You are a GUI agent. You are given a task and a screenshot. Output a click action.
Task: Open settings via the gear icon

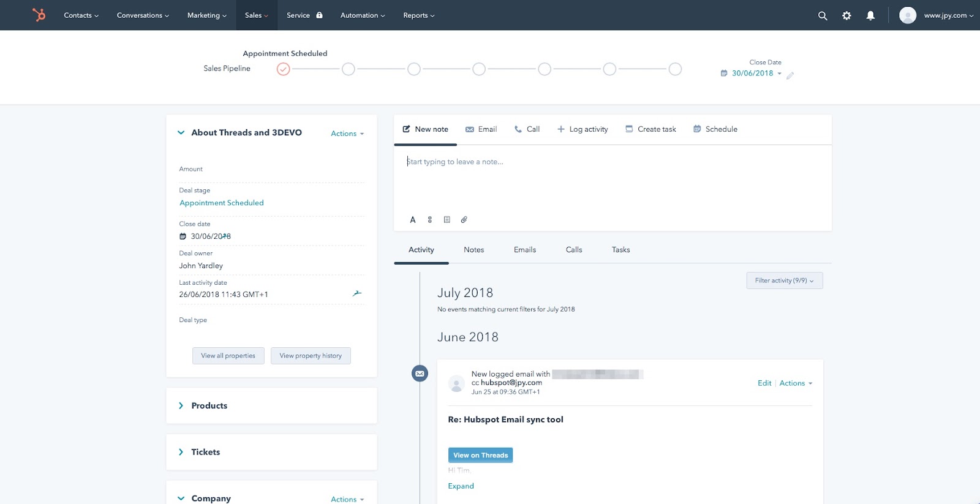846,15
